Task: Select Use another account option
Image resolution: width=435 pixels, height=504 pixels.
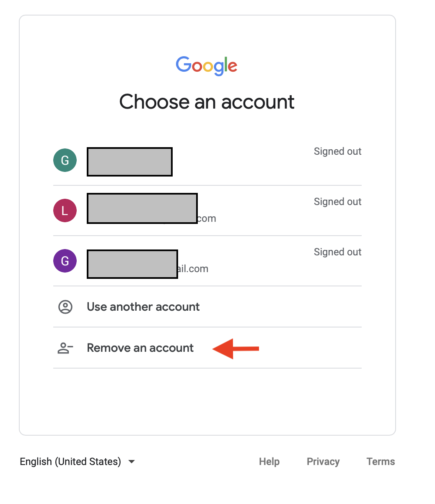Action: tap(207, 307)
